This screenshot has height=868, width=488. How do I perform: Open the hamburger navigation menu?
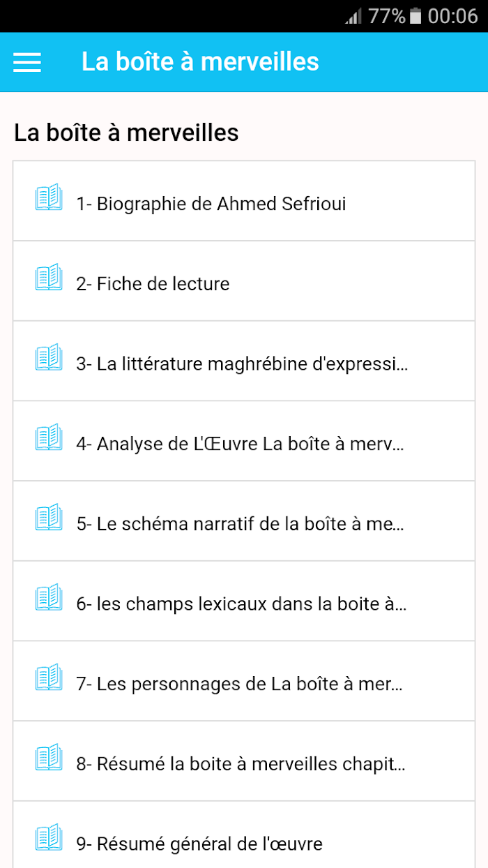coord(27,62)
